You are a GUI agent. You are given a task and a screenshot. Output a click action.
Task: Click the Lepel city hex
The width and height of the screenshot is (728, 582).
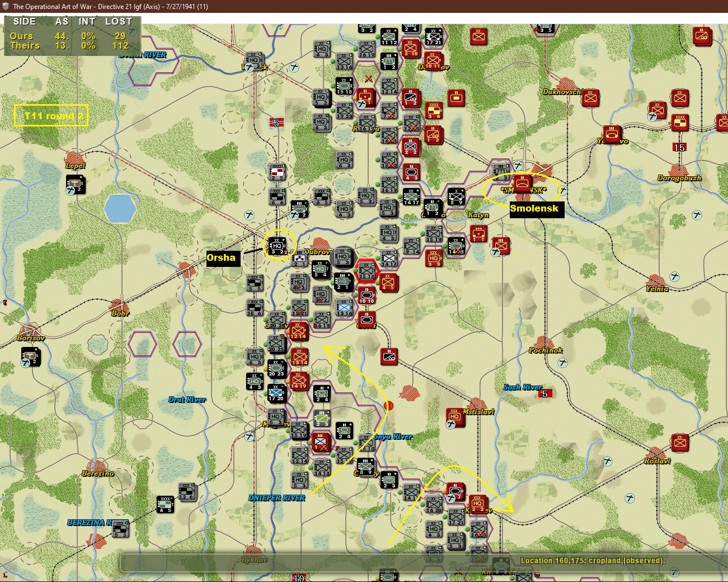tap(76, 159)
